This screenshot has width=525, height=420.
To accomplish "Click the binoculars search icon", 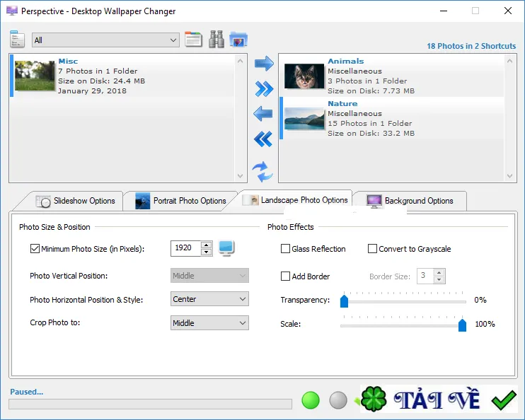I will [217, 39].
